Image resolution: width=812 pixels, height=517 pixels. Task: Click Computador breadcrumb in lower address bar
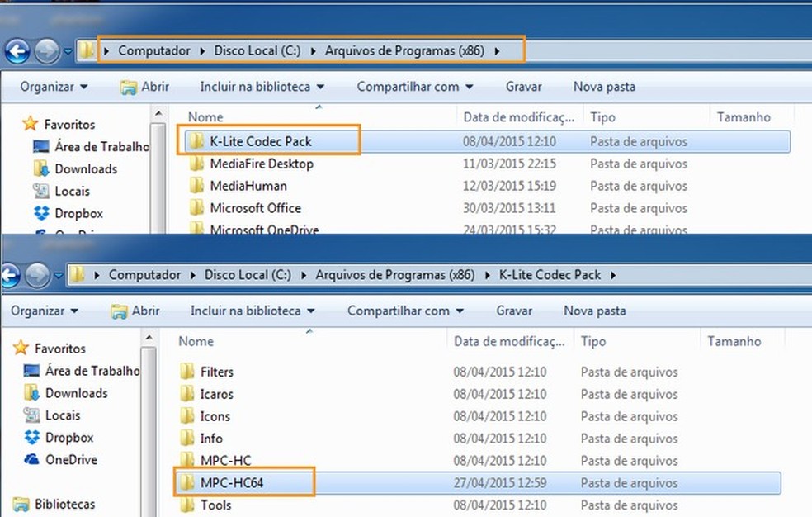coord(144,274)
